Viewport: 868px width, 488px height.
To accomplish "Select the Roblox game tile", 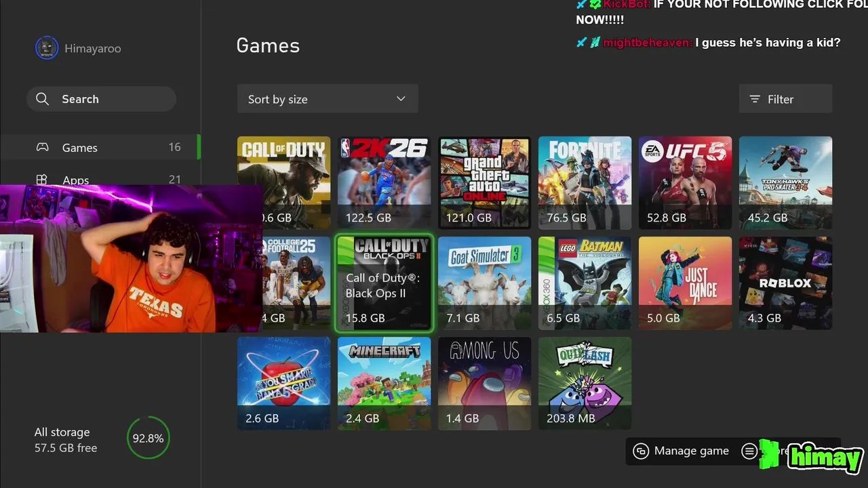I will pos(785,283).
